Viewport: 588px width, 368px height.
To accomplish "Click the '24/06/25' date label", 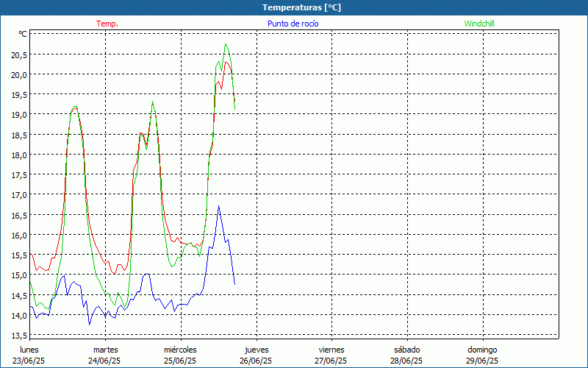I will [104, 361].
